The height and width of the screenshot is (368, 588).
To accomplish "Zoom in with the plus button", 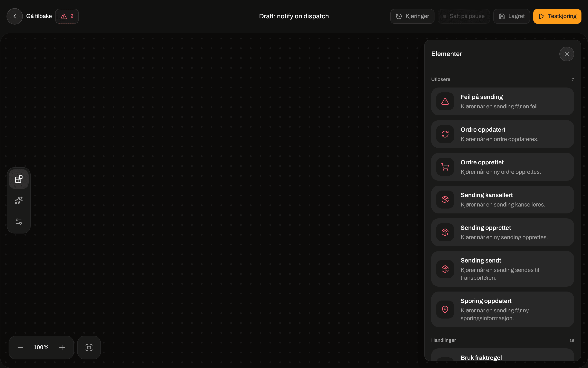I will 62,347.
